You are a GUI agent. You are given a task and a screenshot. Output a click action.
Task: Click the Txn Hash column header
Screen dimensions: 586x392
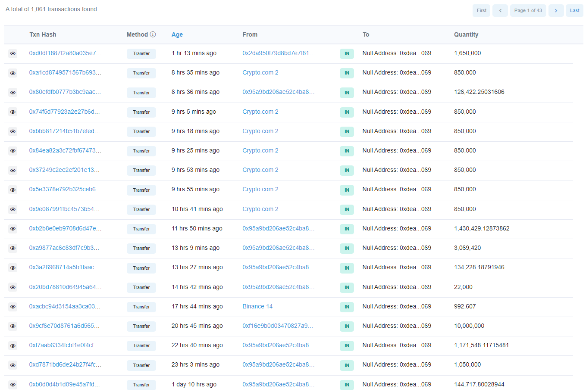pos(43,34)
